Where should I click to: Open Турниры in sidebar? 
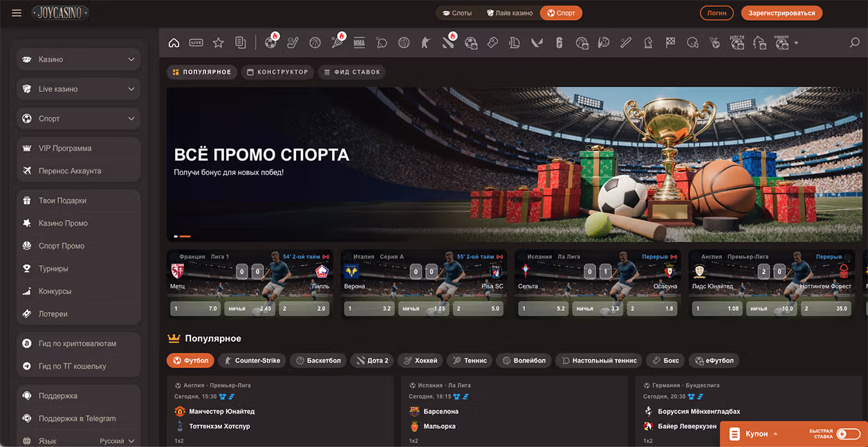(x=78, y=268)
